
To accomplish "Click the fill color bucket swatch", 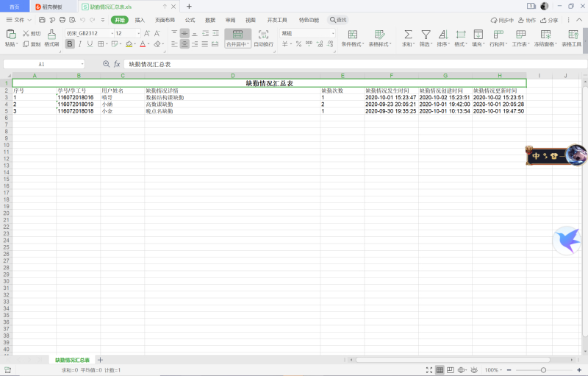I will pyautogui.click(x=129, y=44).
